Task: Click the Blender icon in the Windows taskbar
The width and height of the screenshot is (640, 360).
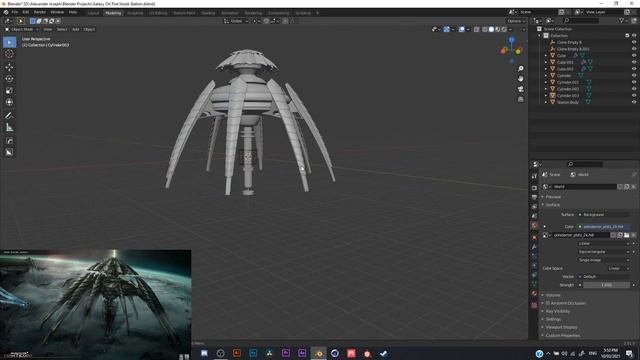Action: tap(319, 353)
